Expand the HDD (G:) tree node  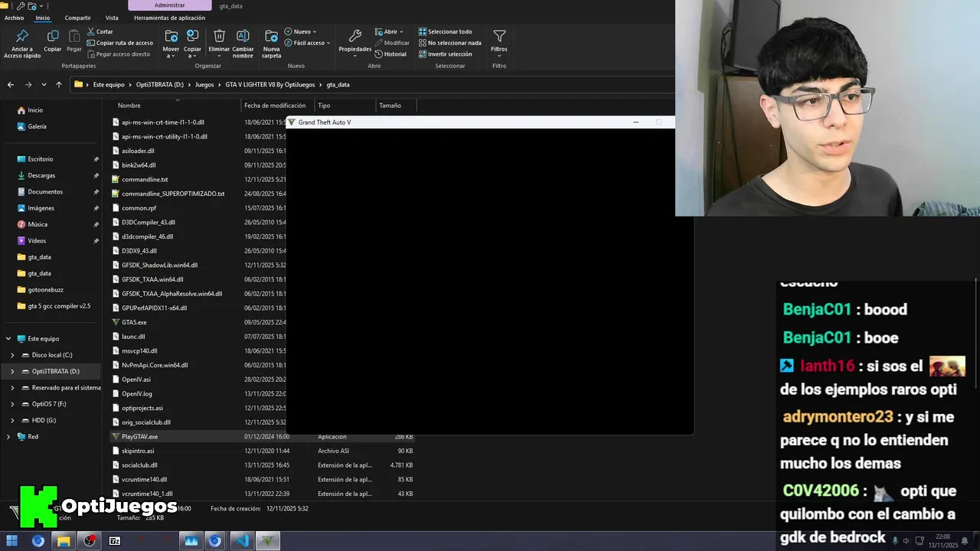click(12, 420)
